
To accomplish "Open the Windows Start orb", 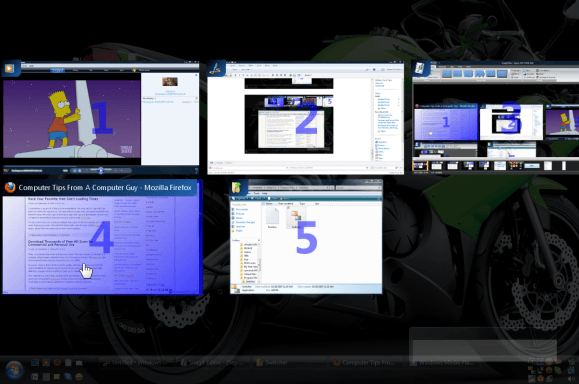I will [14, 369].
